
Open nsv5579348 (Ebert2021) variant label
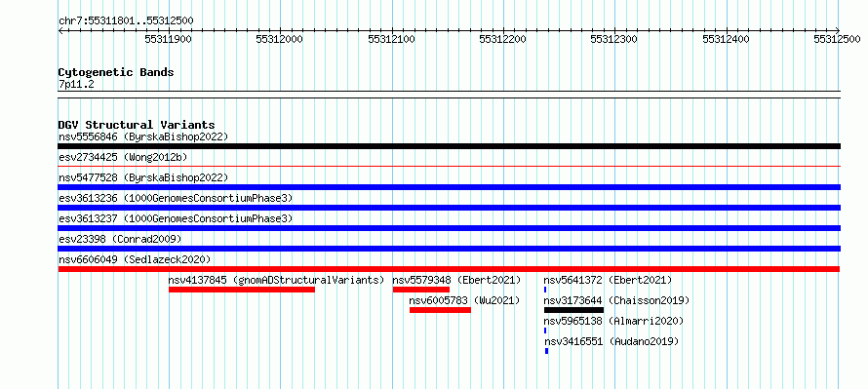pos(456,280)
